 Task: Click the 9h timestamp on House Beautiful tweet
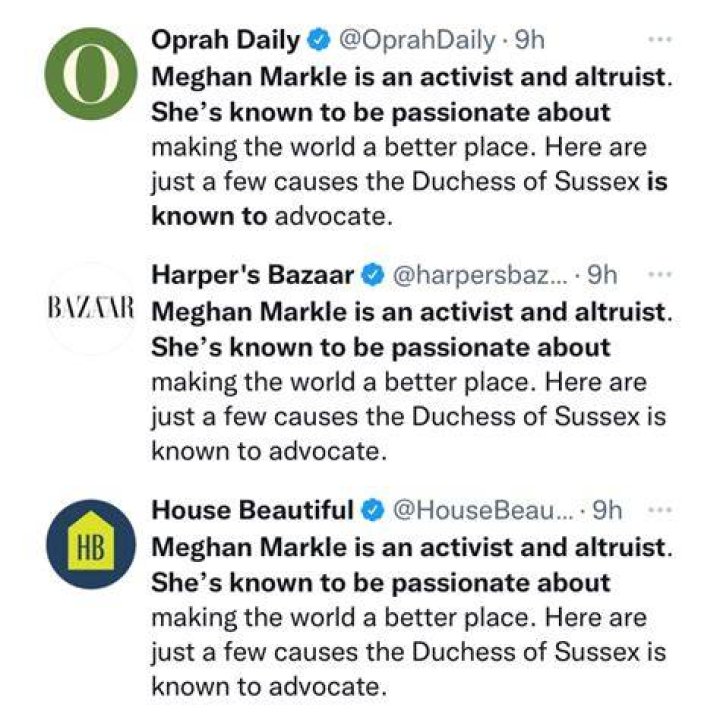pos(608,511)
